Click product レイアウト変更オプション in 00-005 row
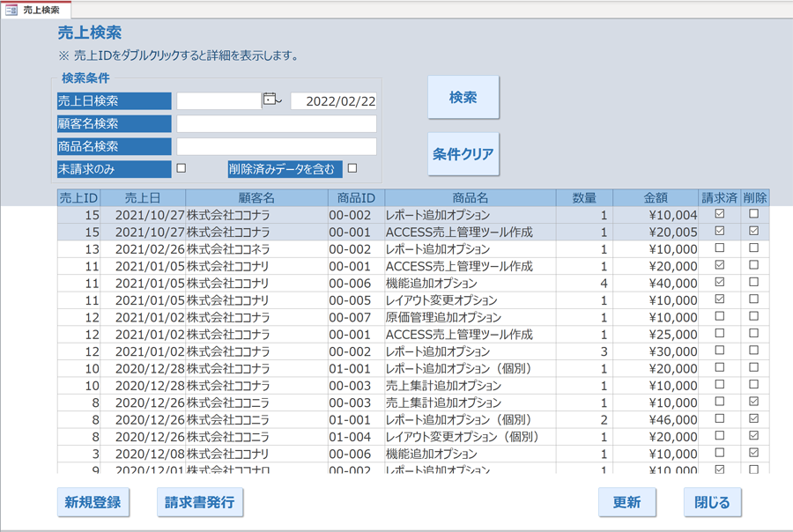 tap(471, 300)
